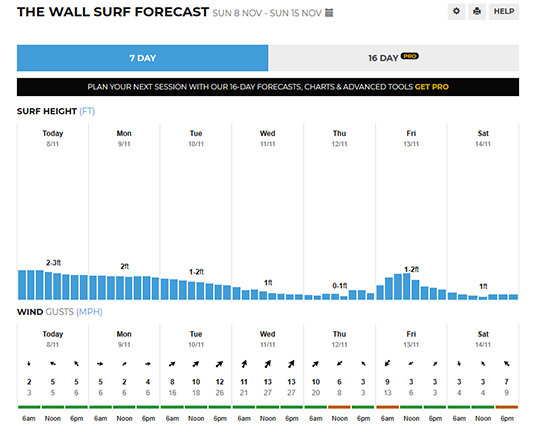Click the 1-2ft label on Tuesday
533x434 pixels.
coord(196,272)
